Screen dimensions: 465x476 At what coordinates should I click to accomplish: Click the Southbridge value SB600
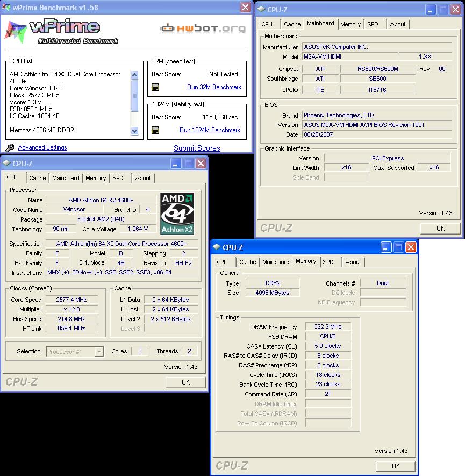click(377, 79)
